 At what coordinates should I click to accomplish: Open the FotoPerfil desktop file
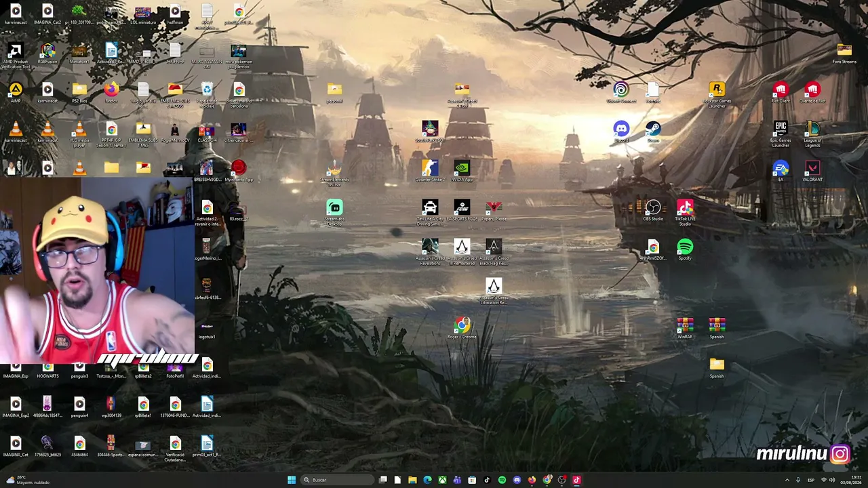175,371
